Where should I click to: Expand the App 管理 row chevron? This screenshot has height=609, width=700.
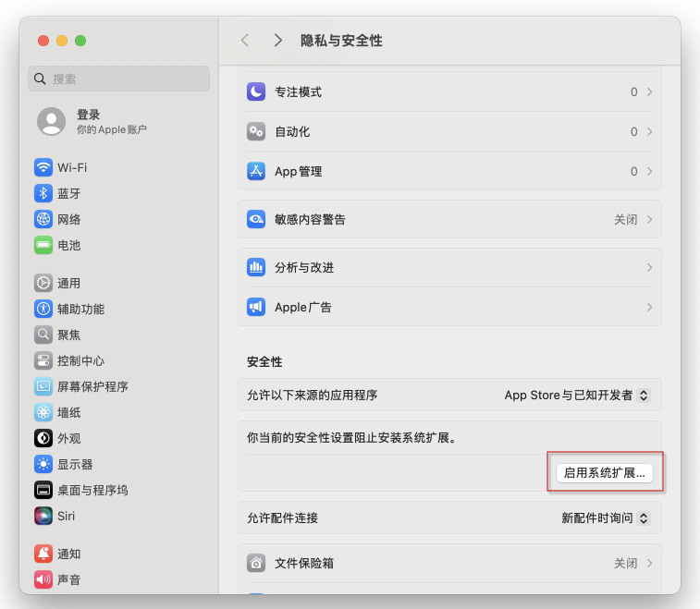(649, 171)
